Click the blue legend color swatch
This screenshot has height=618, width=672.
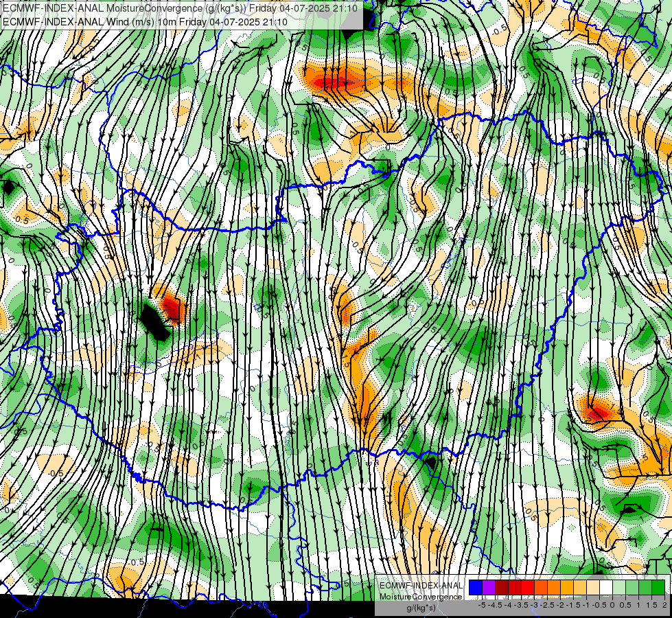click(476, 587)
